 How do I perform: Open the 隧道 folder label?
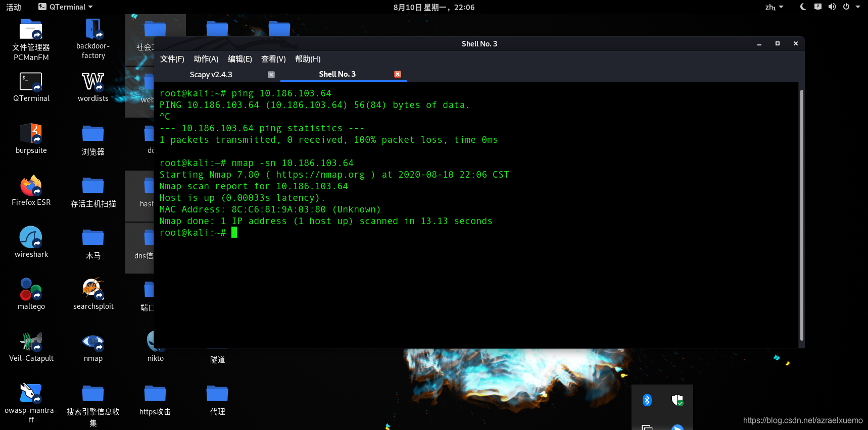tap(217, 359)
